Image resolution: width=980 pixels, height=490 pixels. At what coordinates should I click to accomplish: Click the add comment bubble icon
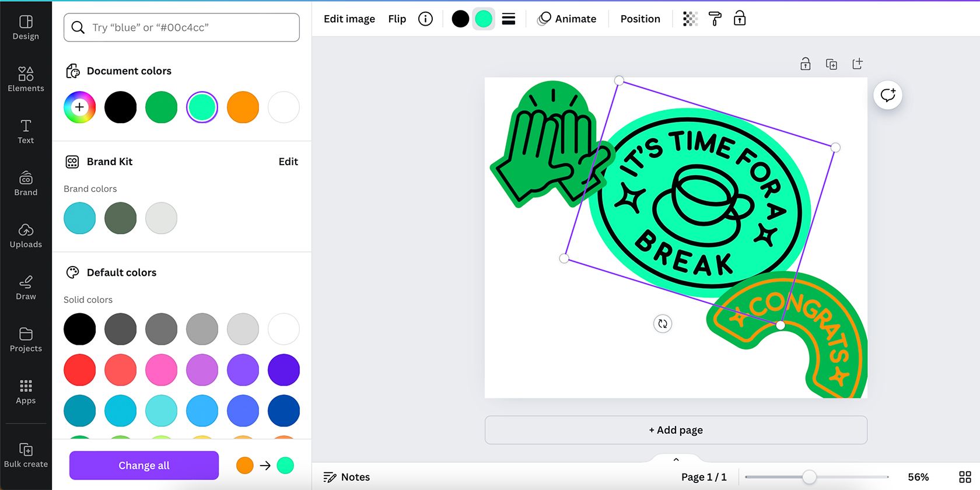[x=888, y=95]
